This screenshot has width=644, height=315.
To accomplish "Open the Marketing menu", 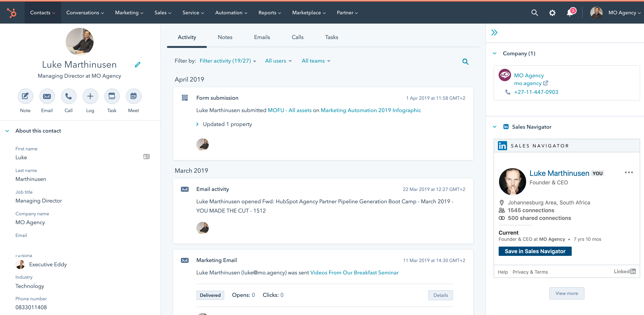I will click(x=129, y=13).
